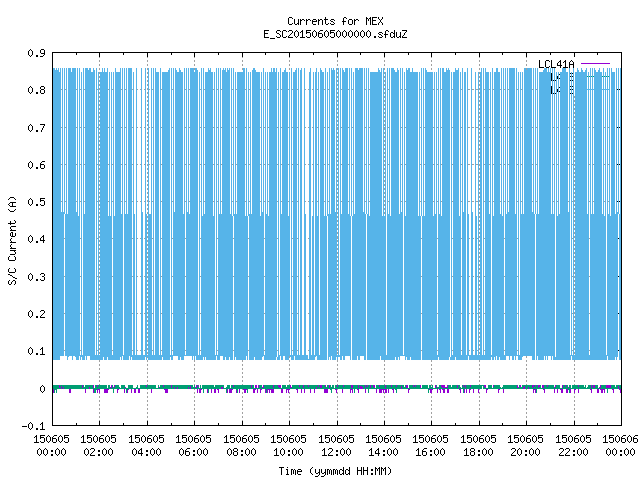Click the 10:00 x-axis time label
Image resolution: width=640 pixels, height=480 pixels.
288,452
